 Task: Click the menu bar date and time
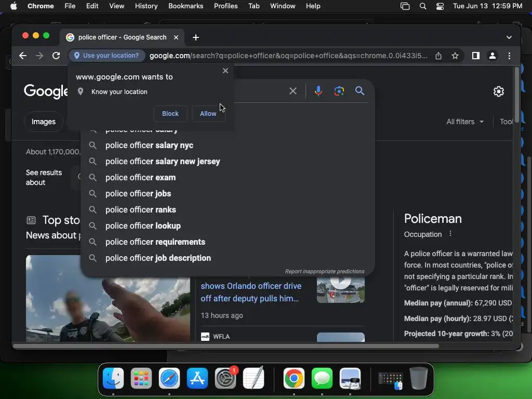(487, 6)
